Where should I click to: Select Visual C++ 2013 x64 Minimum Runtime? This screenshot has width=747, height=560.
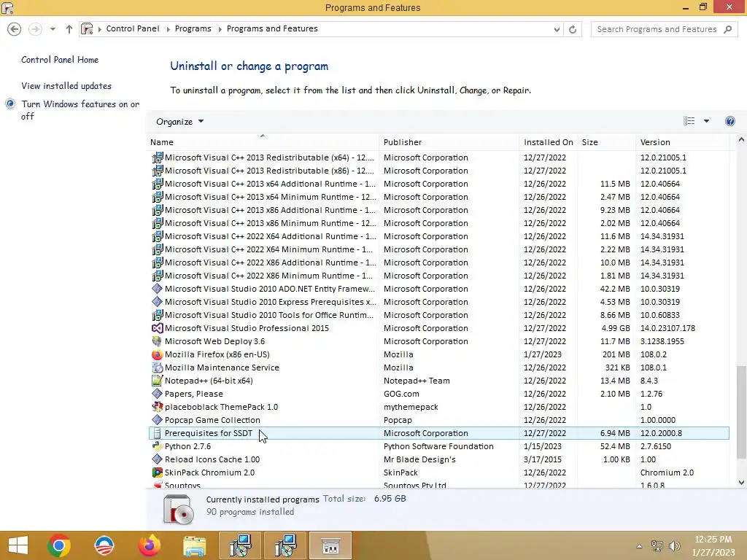coord(438,197)
